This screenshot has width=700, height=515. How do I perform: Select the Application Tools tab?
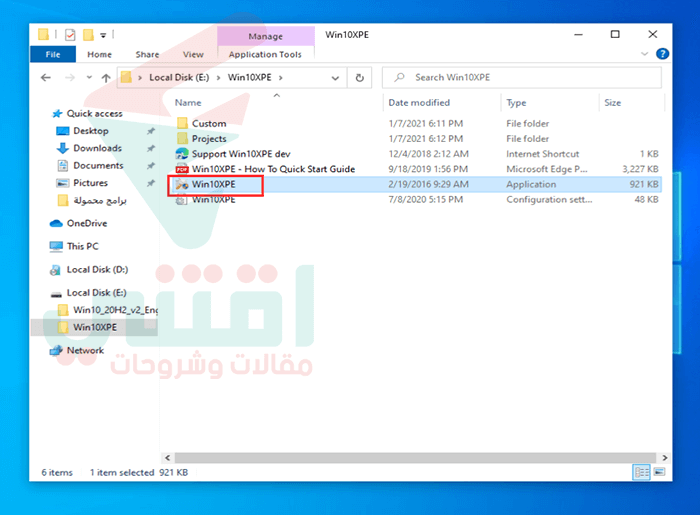pyautogui.click(x=265, y=54)
